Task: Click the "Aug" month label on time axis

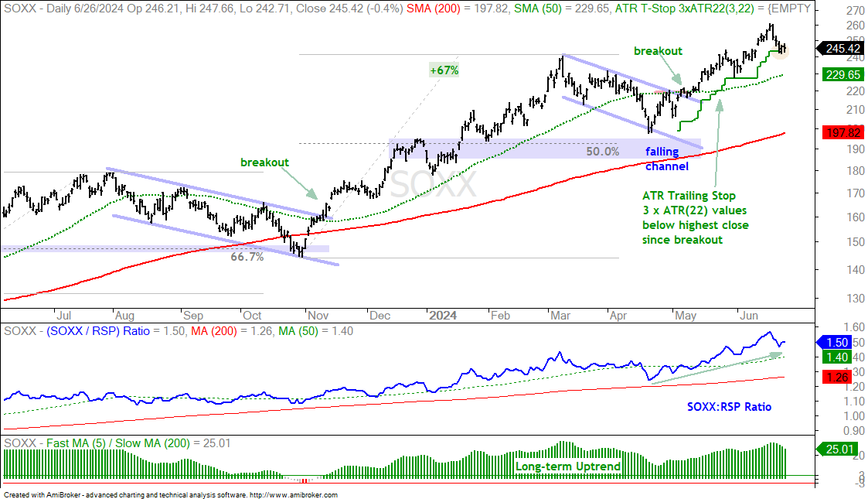Action: click(x=124, y=316)
